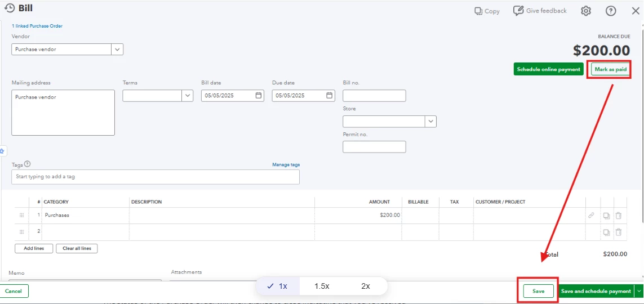Open Bill date calendar picker

(x=259, y=95)
